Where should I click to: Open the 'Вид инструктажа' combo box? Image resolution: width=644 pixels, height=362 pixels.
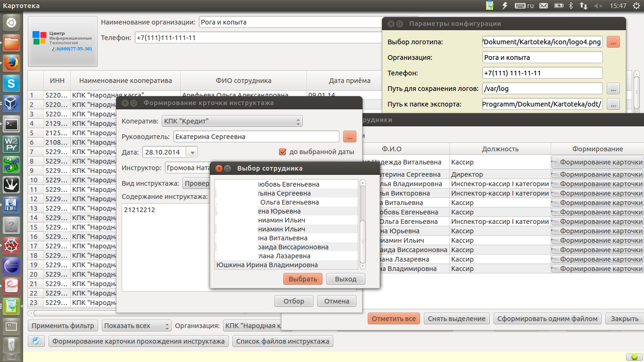tap(196, 183)
